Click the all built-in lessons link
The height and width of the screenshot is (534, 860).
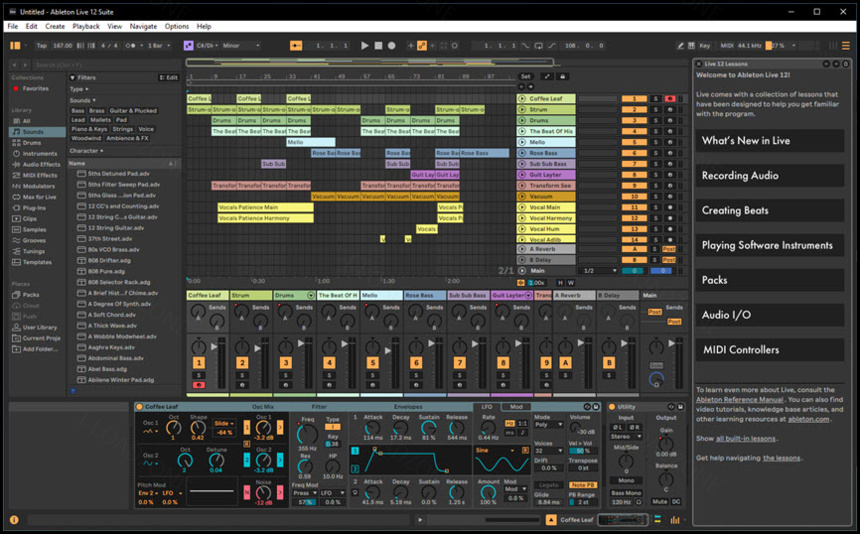pos(745,439)
